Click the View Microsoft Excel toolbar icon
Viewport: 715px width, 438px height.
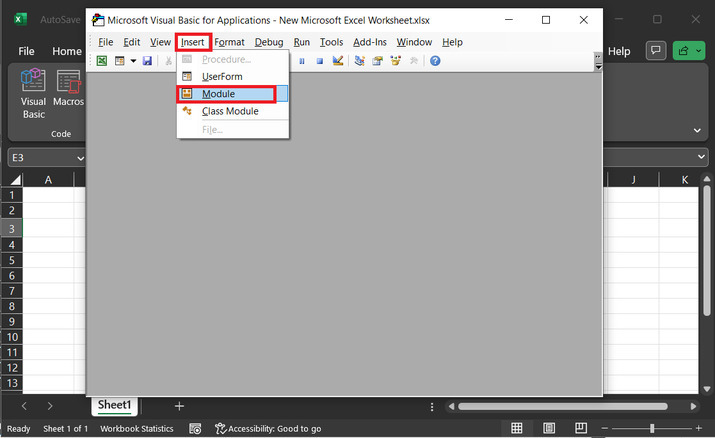tap(102, 61)
